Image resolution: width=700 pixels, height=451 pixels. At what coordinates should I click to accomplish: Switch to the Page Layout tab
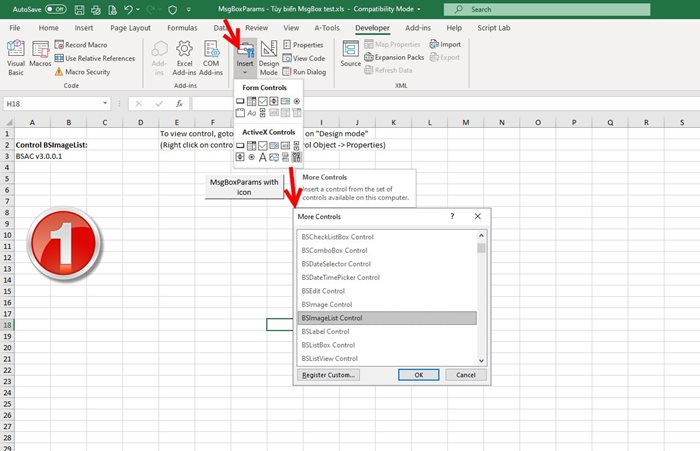(130, 28)
